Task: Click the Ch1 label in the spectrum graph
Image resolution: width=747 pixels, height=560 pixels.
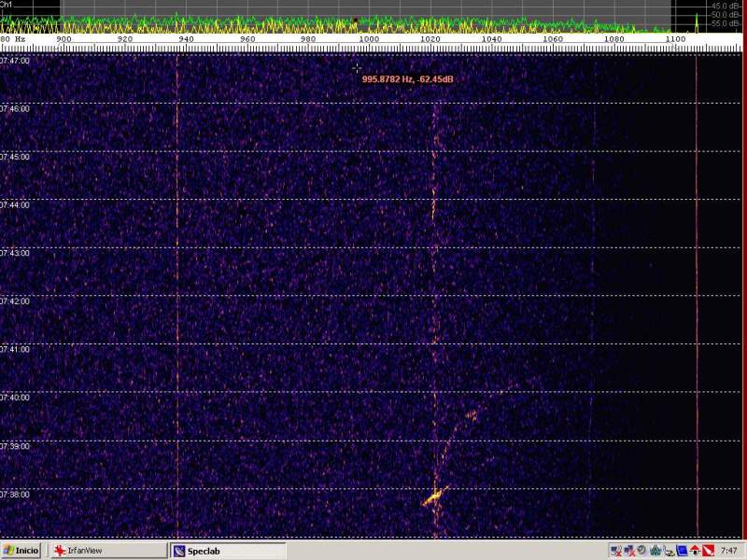Action: tap(6, 5)
